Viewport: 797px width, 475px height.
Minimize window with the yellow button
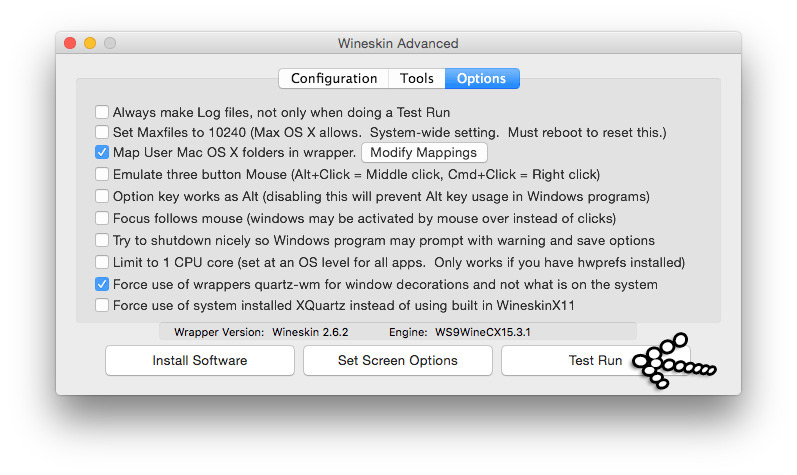pos(90,43)
